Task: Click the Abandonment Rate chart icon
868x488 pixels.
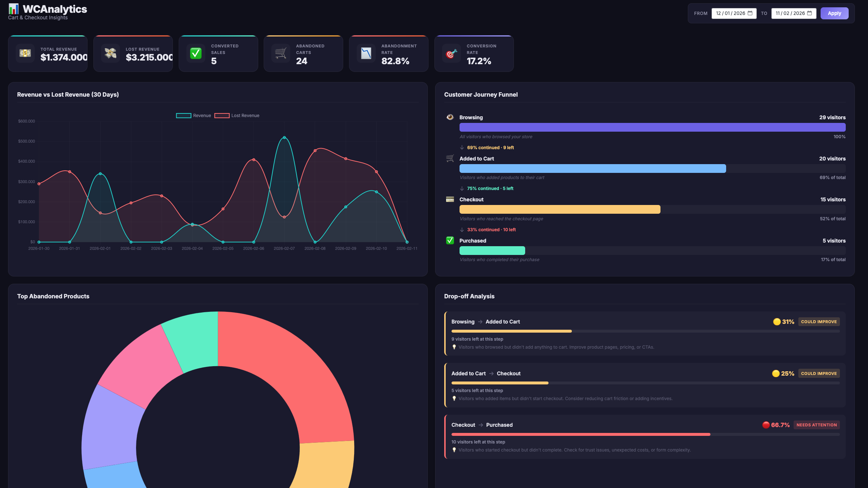Action: pos(366,53)
